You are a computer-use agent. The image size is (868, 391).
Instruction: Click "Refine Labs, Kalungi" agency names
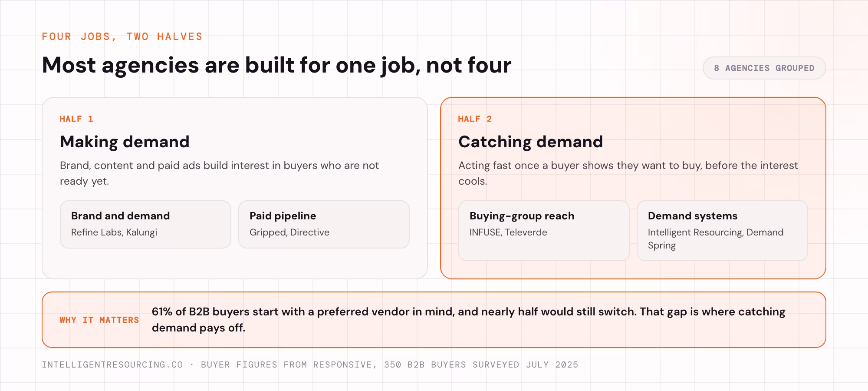114,232
